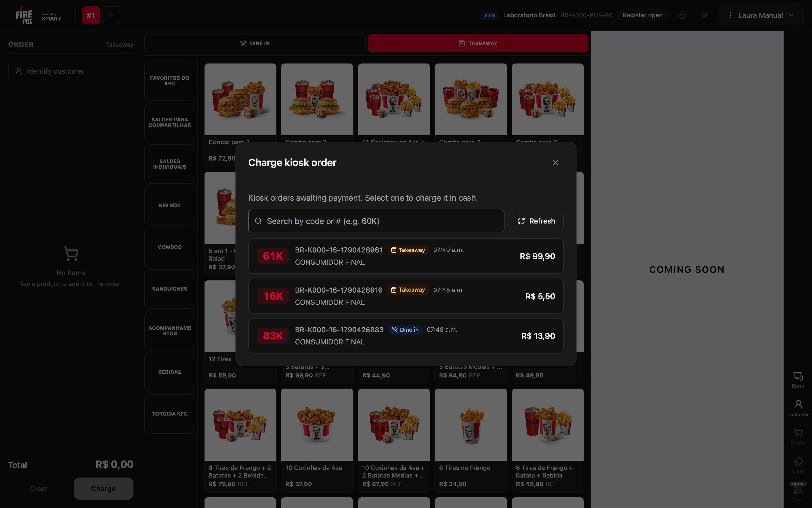Open Combos category
Viewport: 812px width, 508px height.
click(x=170, y=247)
